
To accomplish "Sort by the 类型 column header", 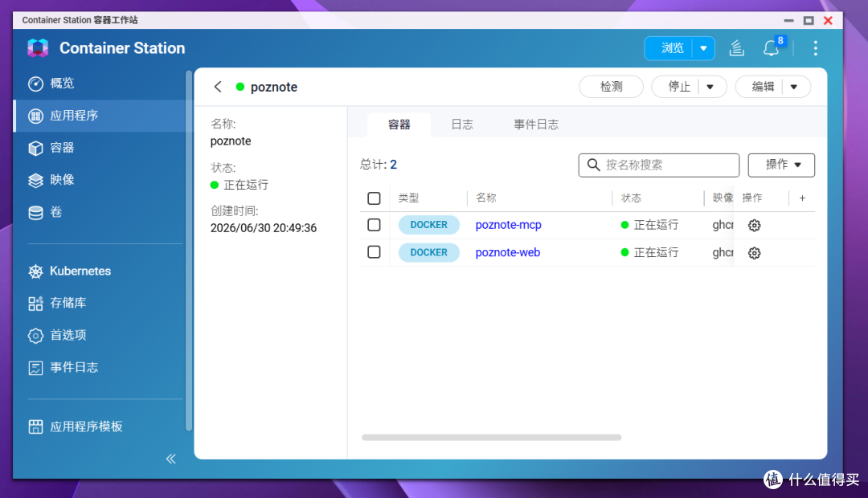I will (x=408, y=198).
